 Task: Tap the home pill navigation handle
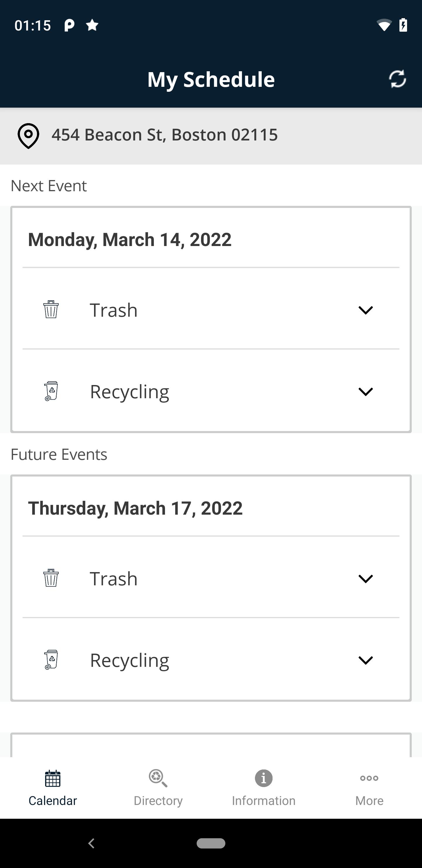coord(211,843)
